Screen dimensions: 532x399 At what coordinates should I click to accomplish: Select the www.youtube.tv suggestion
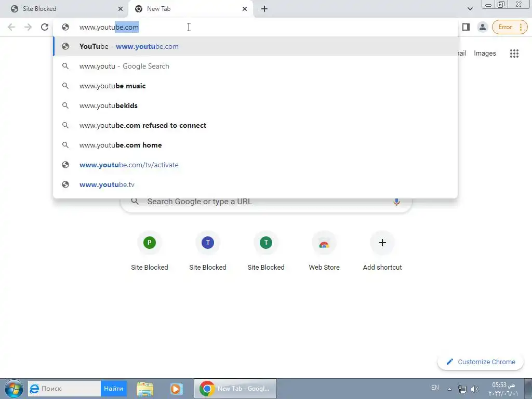tap(255, 184)
